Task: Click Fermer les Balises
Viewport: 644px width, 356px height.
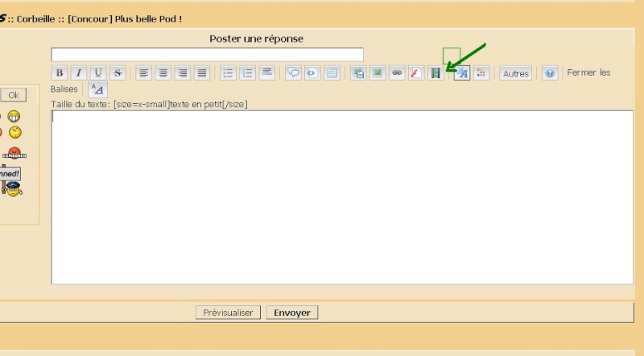Action: [x=588, y=72]
